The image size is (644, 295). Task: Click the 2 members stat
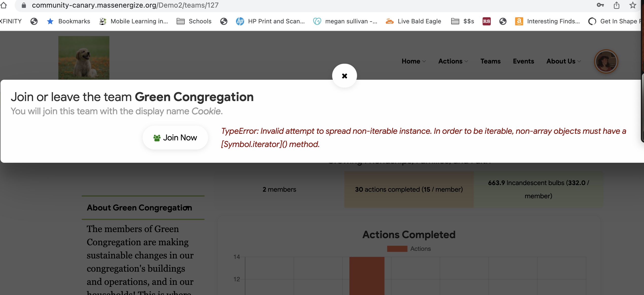[279, 189]
